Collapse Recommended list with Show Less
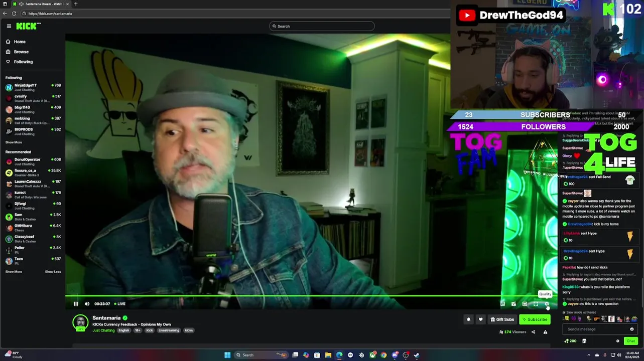 pos(53,272)
